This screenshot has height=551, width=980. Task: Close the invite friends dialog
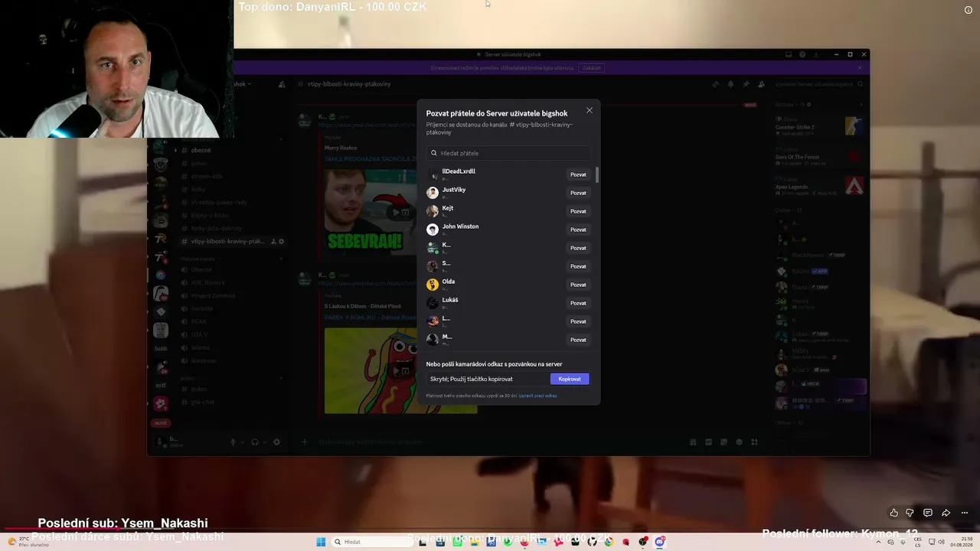click(590, 110)
